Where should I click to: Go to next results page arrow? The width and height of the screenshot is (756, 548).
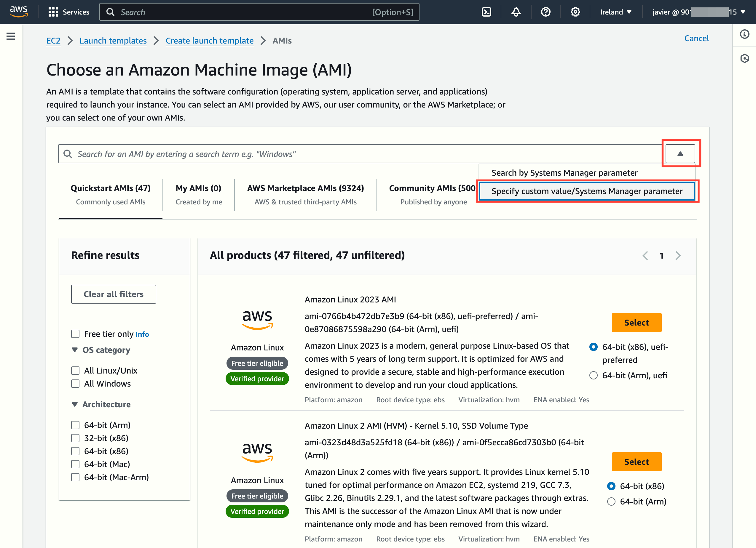(x=678, y=256)
